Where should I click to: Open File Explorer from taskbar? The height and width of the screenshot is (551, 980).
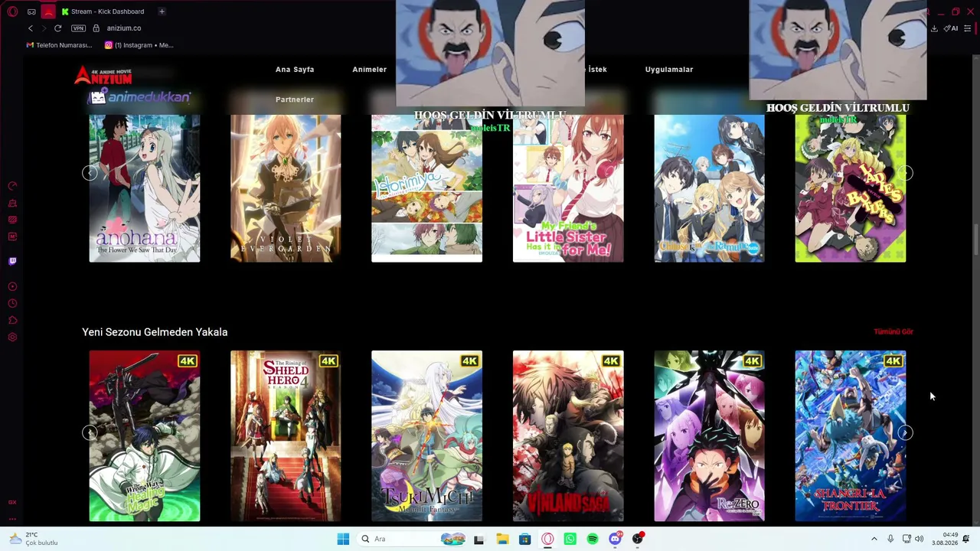point(502,539)
